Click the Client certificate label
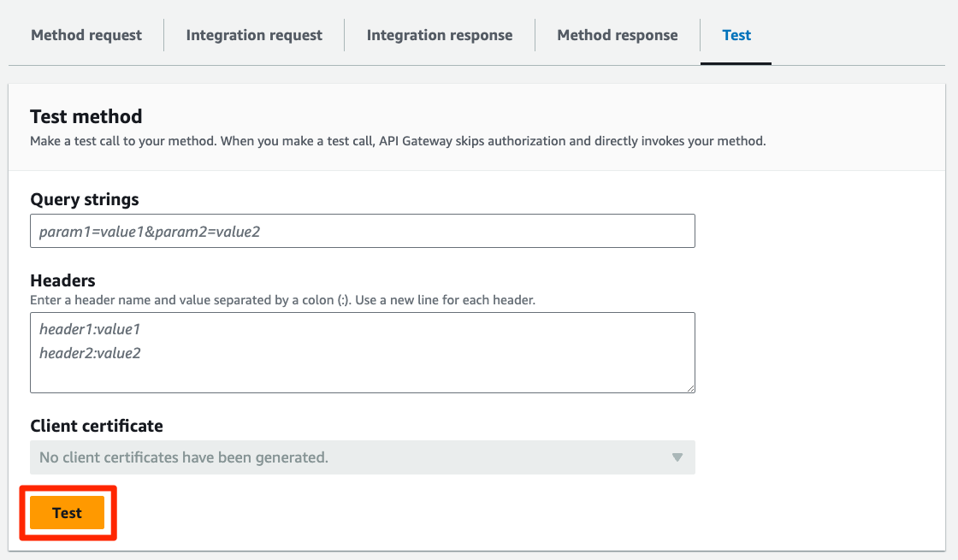The height and width of the screenshot is (560, 958). pyautogui.click(x=96, y=426)
